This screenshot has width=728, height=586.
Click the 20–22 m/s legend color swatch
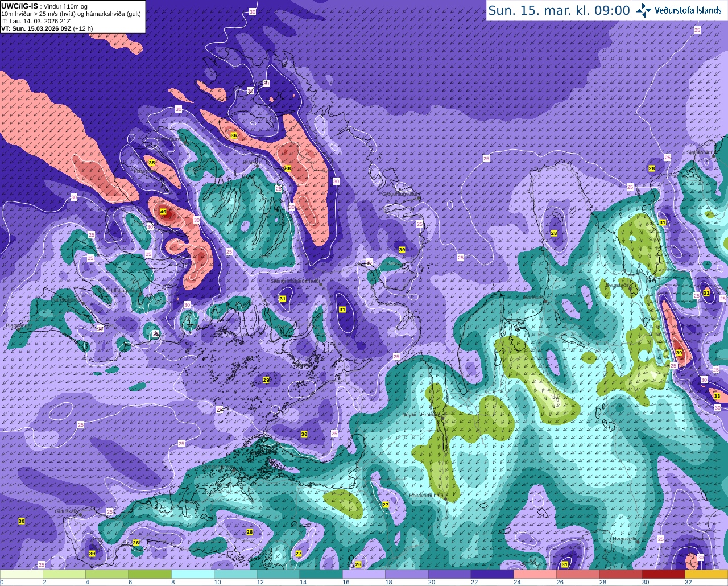coord(449,574)
